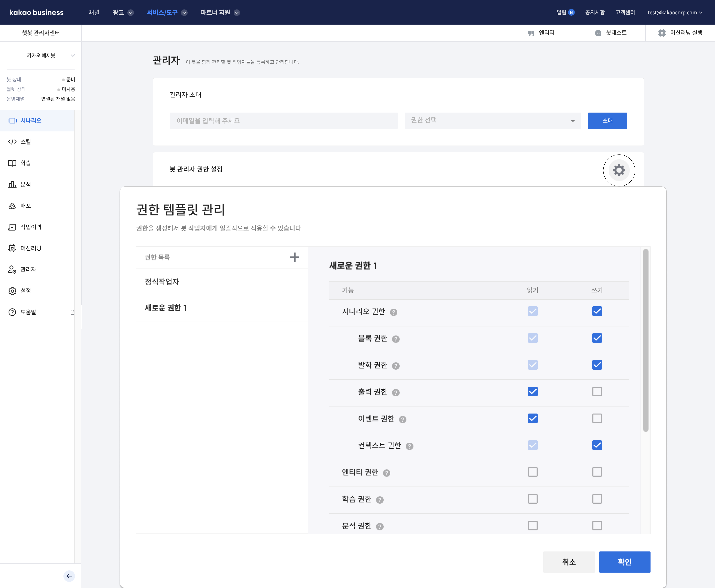Click help icon next to 시나리오 권한
This screenshot has width=715, height=588.
[x=393, y=312]
